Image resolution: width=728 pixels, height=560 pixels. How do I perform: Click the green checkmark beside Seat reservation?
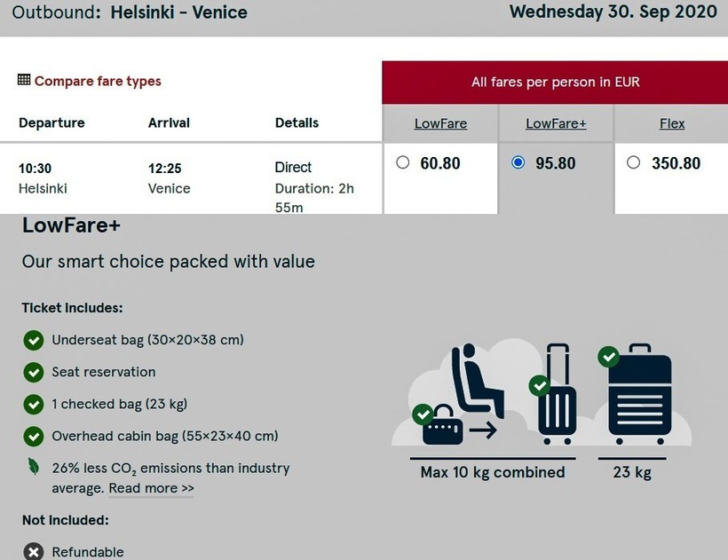(x=34, y=373)
